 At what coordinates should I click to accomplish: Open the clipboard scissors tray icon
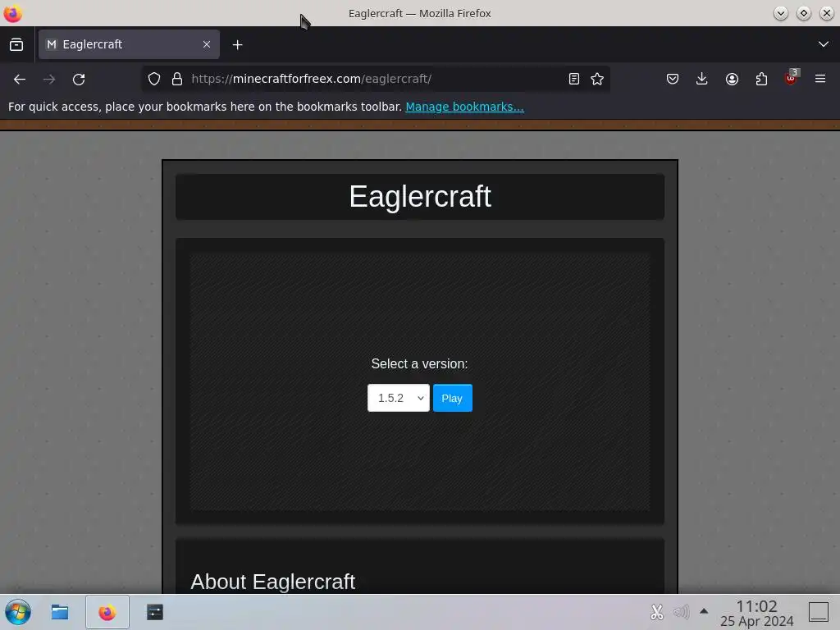(x=657, y=612)
